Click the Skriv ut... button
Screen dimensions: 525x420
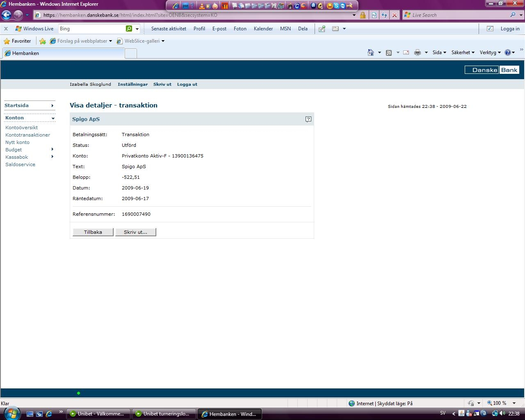135,232
